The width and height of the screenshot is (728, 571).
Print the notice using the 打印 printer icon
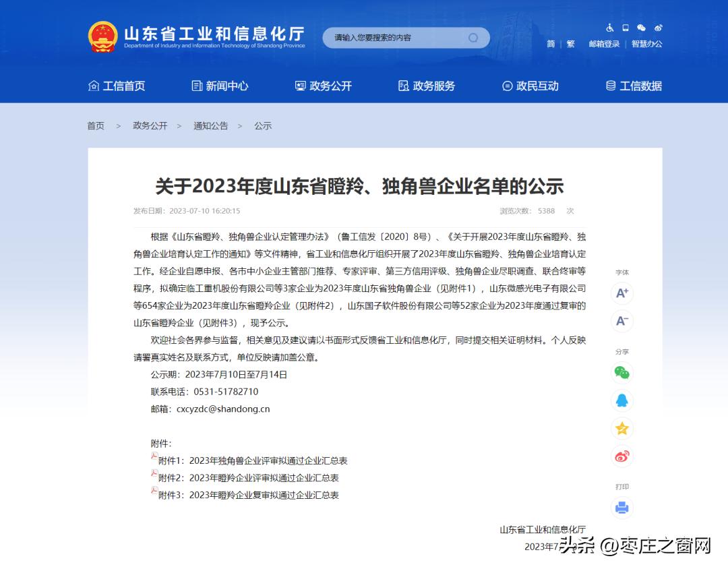point(621,508)
